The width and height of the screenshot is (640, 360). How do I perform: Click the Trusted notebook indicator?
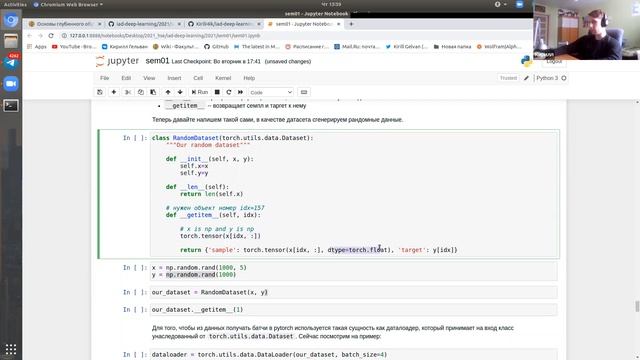point(508,78)
